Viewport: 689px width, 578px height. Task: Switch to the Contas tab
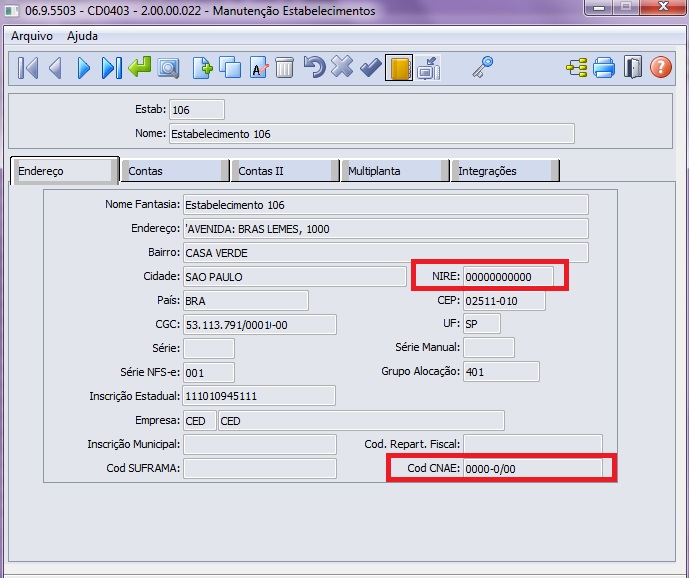[x=174, y=171]
